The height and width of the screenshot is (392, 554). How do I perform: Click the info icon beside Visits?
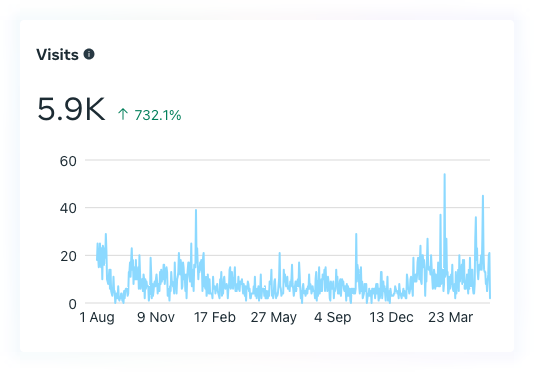pyautogui.click(x=89, y=54)
